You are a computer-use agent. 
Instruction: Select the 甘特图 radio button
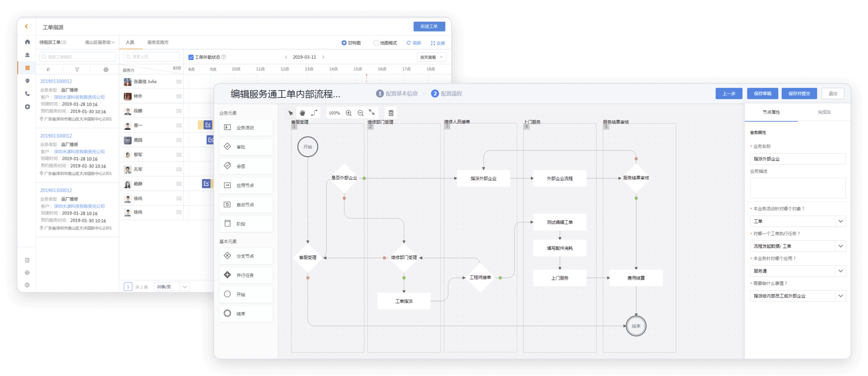click(344, 43)
